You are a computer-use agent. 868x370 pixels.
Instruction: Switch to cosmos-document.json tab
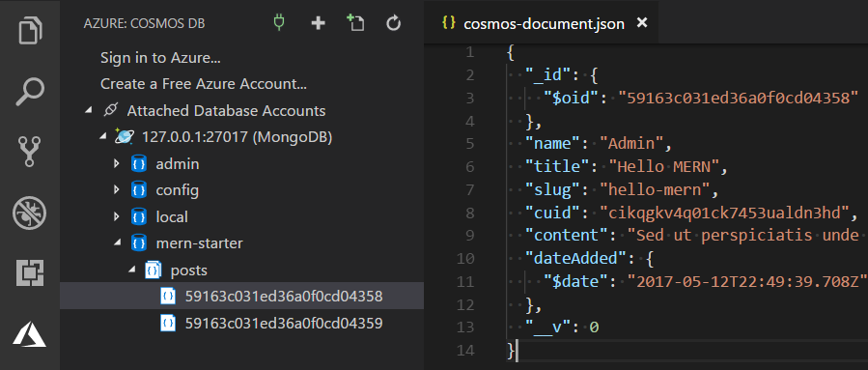click(542, 23)
